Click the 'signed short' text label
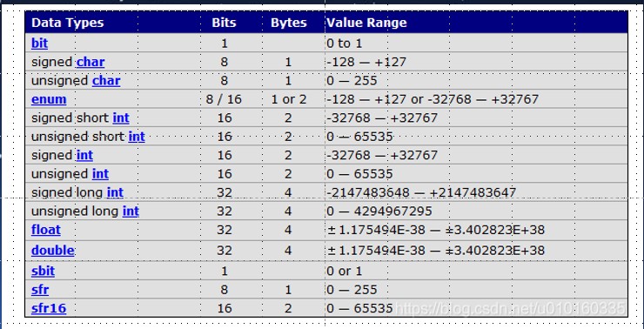 pyautogui.click(x=70, y=117)
